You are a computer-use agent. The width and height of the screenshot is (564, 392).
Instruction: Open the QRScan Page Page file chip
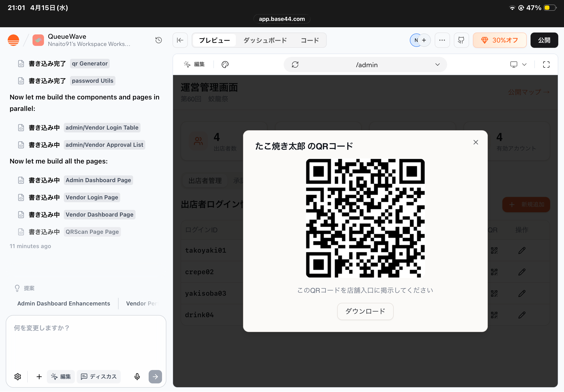pyautogui.click(x=92, y=232)
